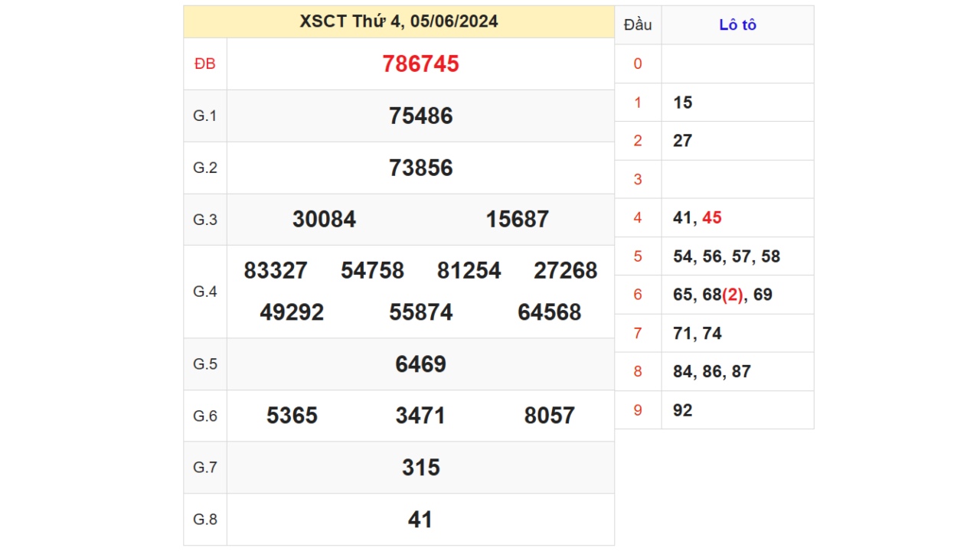
Task: Select the lô tô row 65, 68(2), 69
Action: click(x=723, y=295)
